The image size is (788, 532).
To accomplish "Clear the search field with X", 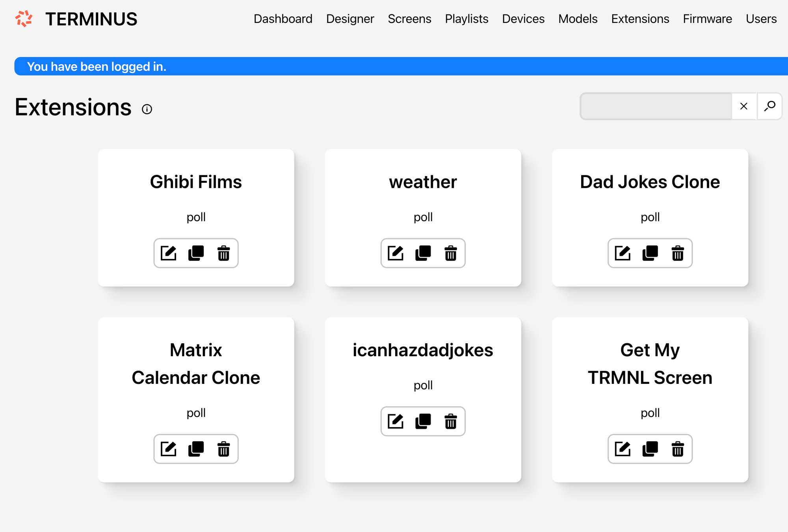I will pyautogui.click(x=744, y=106).
